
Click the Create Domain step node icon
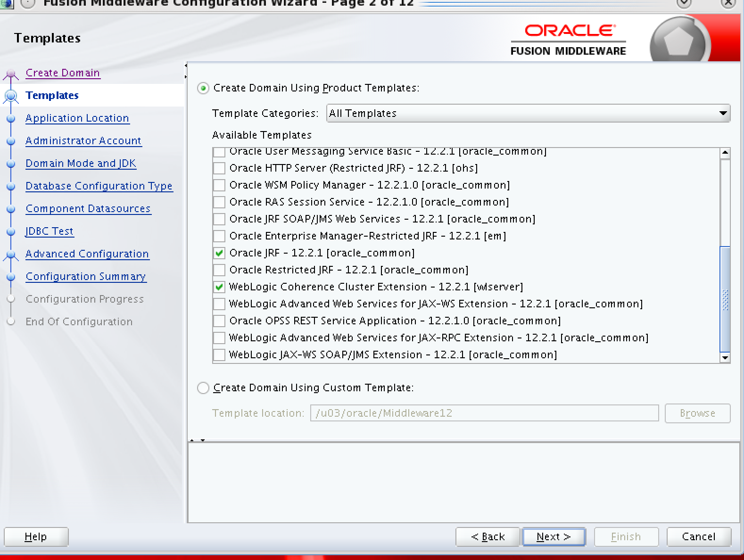[x=11, y=74]
